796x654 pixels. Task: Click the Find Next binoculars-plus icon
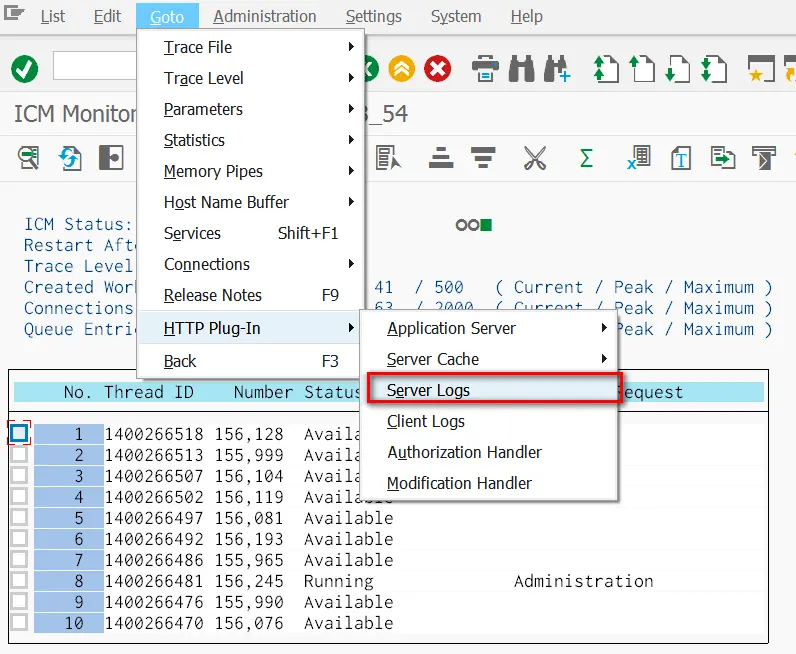pos(557,69)
